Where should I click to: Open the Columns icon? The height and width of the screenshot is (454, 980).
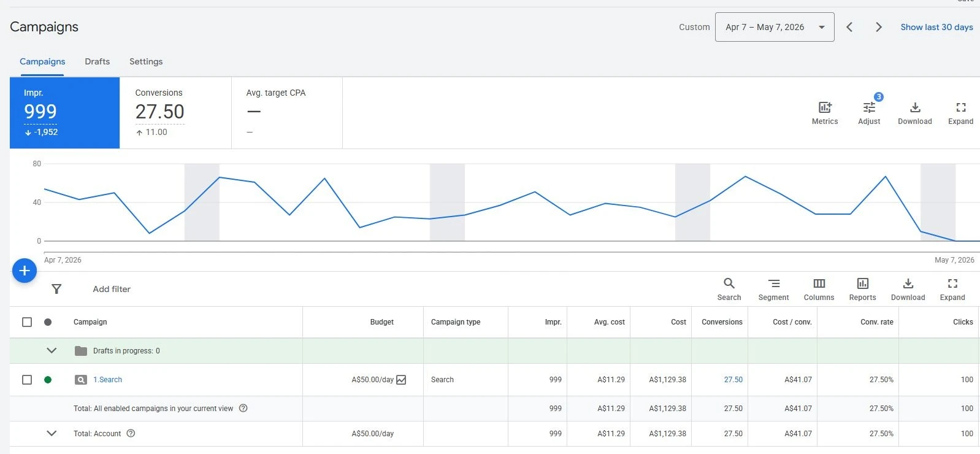pyautogui.click(x=819, y=283)
